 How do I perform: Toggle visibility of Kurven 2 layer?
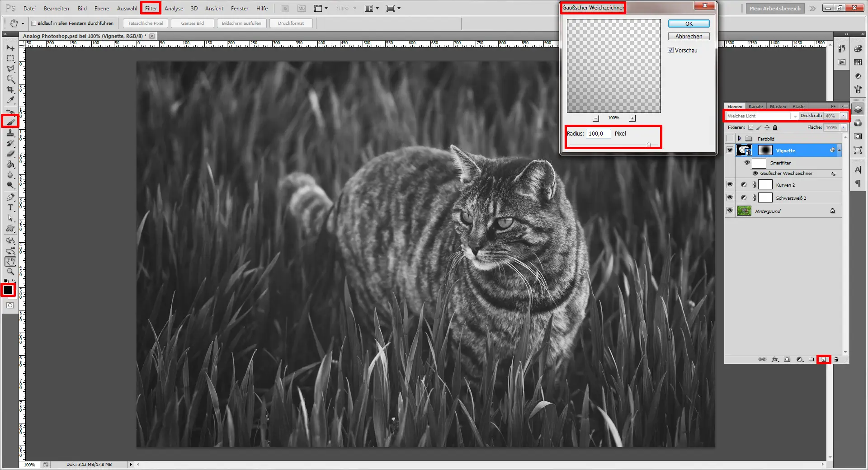tap(730, 184)
